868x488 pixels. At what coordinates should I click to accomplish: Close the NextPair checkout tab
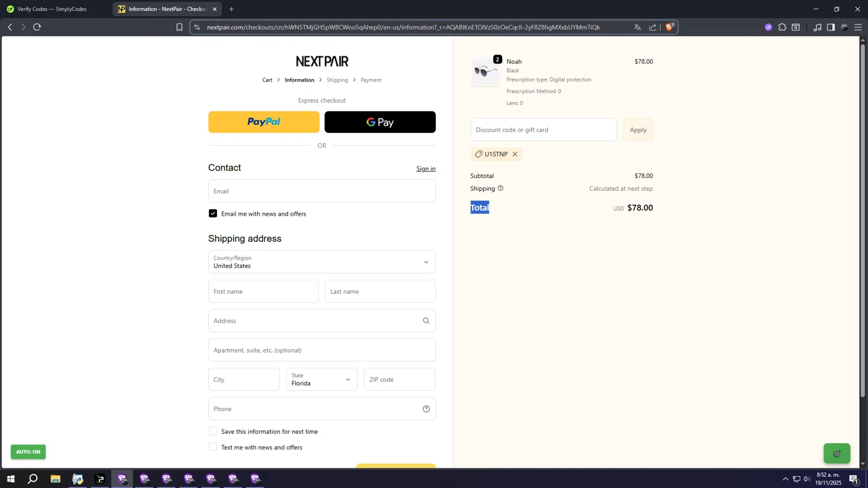(x=215, y=9)
